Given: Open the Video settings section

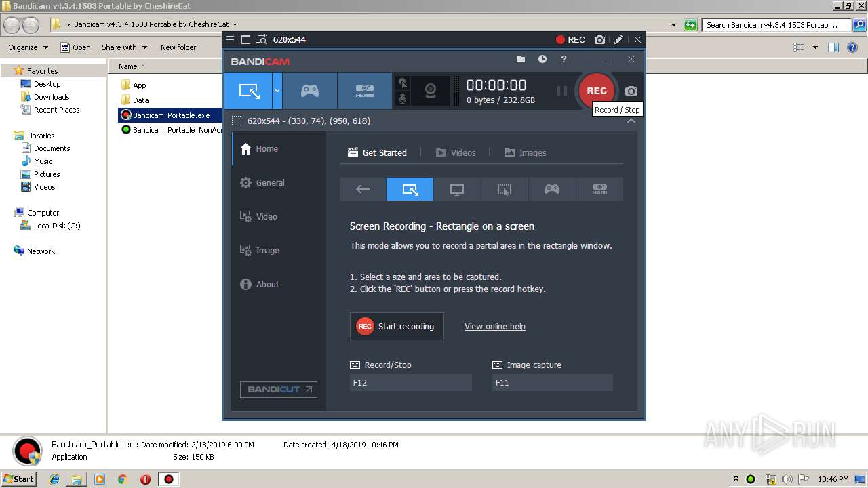Looking at the screenshot, I should 279,216.
